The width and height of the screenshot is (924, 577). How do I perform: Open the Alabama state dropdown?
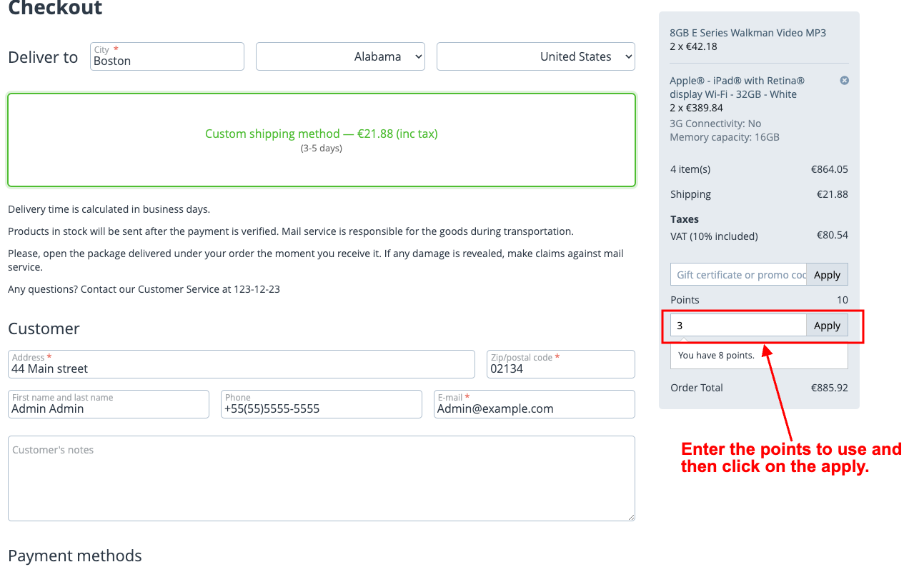pos(340,57)
